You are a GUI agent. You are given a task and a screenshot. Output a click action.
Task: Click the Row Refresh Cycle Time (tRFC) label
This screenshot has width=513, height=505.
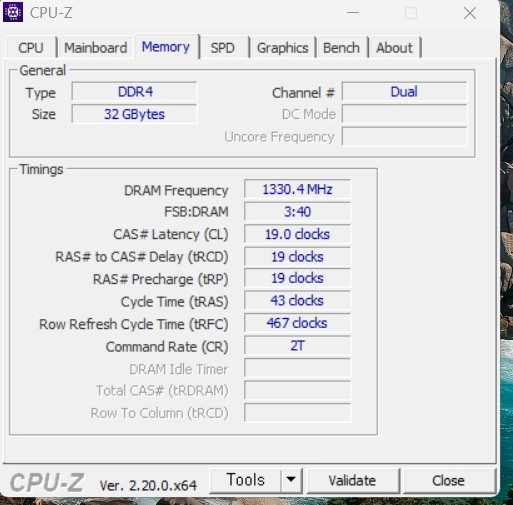pyautogui.click(x=134, y=324)
